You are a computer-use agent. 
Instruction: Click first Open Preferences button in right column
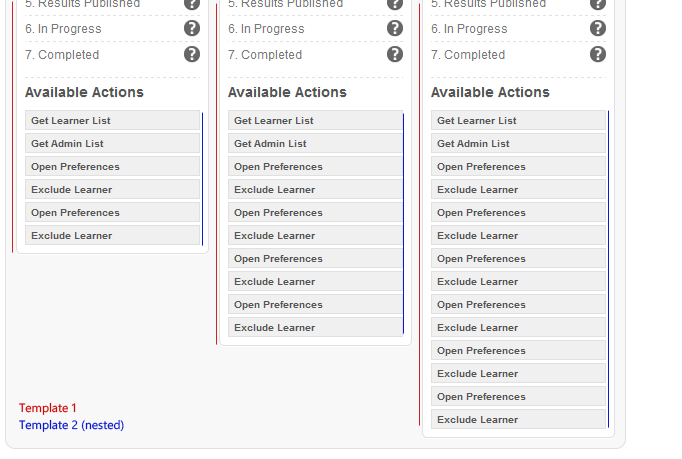(518, 167)
